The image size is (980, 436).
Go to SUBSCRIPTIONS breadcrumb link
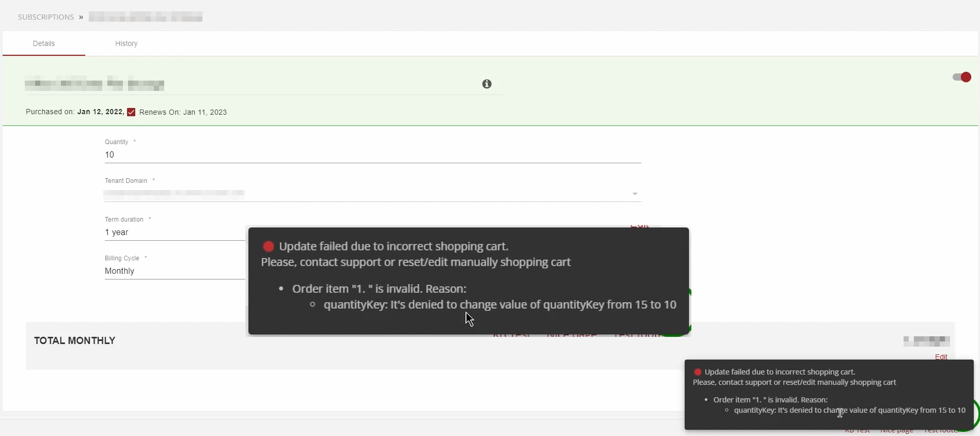pyautogui.click(x=46, y=17)
